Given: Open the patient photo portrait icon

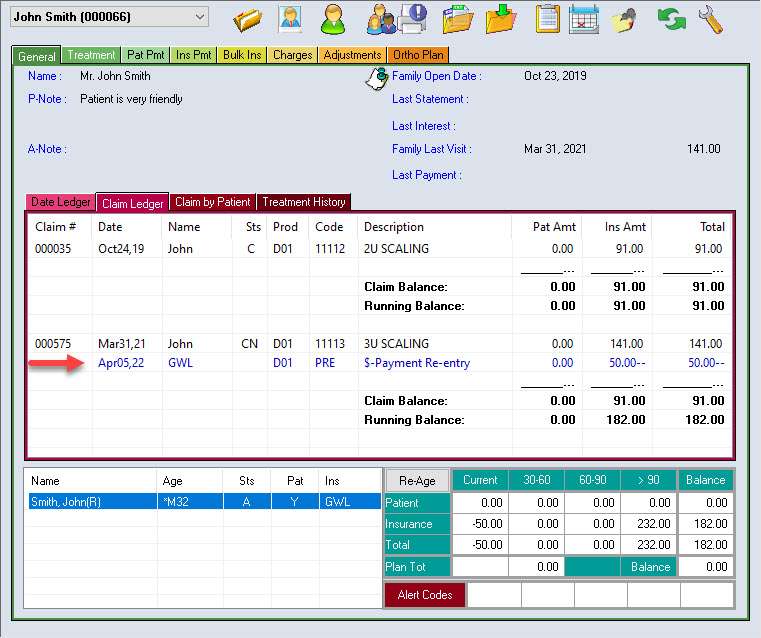Looking at the screenshot, I should coord(290,19).
